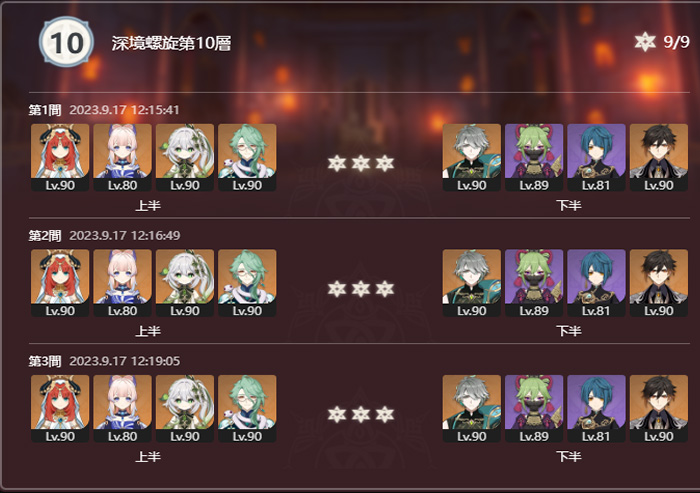Select Zhongli Lv.90 portrait in chamber 3
Screen dimensions: 700x493
click(658, 409)
